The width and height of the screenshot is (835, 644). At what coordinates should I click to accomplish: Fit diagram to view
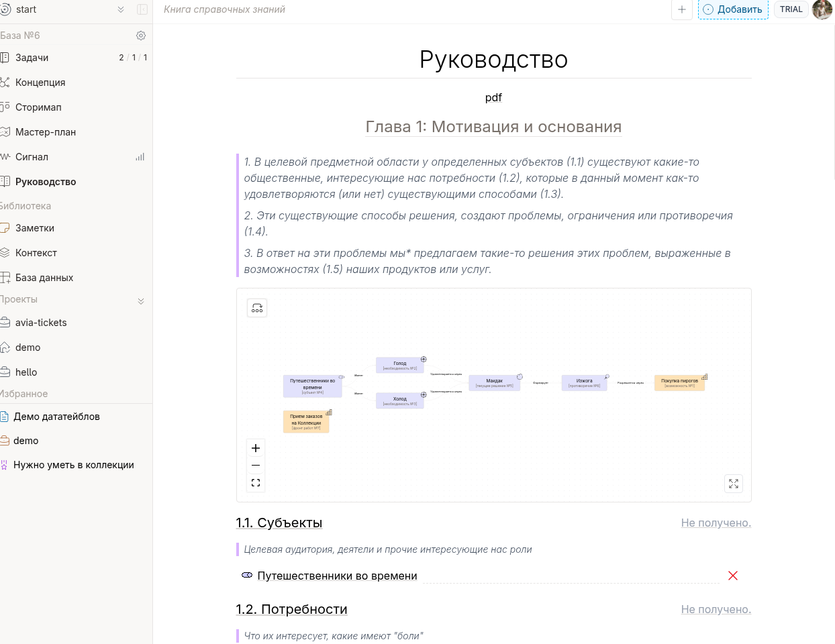256,483
